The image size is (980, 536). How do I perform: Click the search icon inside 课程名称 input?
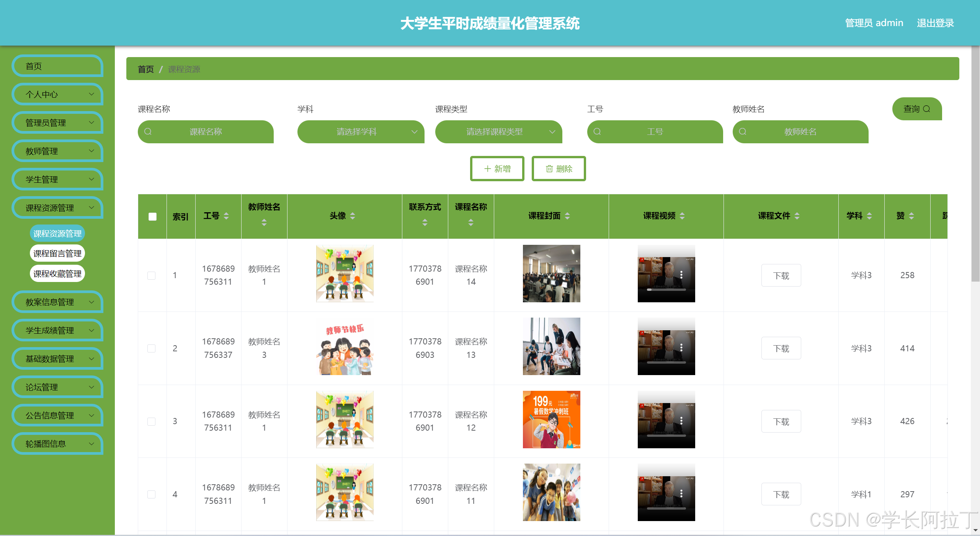click(x=149, y=132)
